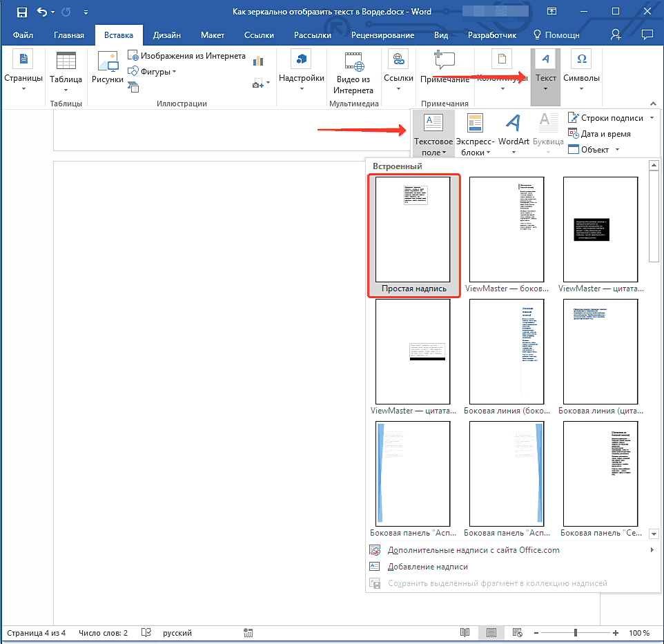The height and width of the screenshot is (644, 664).
Task: Switch to the Главная tab
Action: pos(68,35)
